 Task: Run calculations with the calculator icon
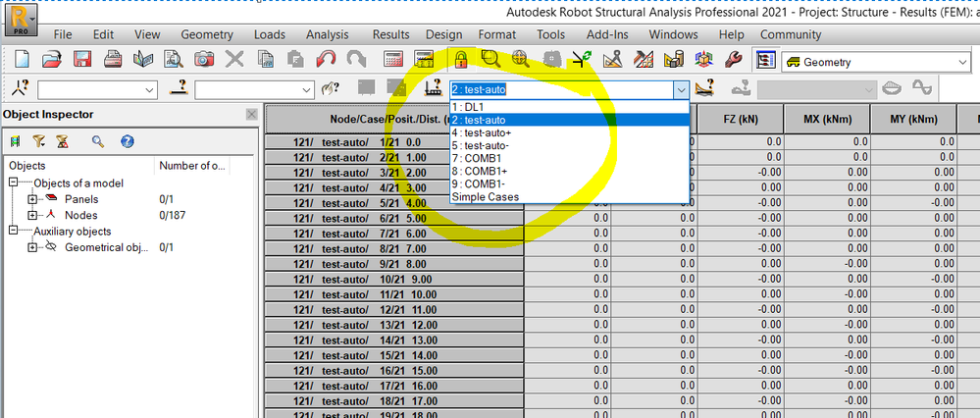pyautogui.click(x=393, y=60)
